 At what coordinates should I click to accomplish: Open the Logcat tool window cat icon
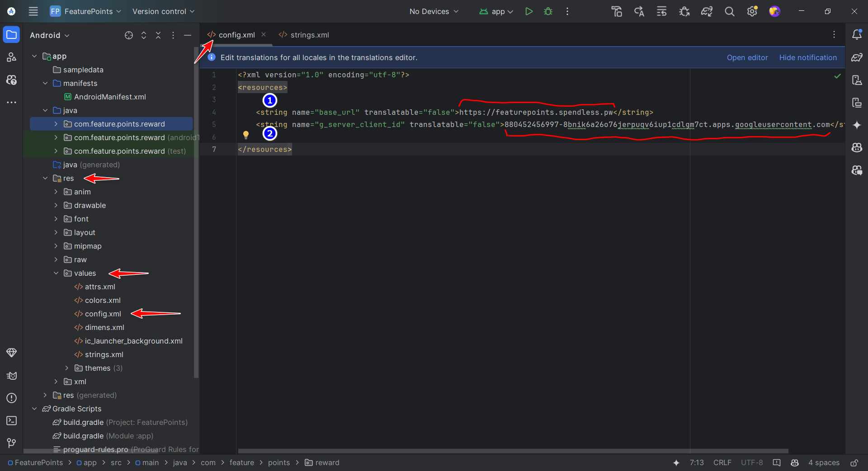point(11,376)
